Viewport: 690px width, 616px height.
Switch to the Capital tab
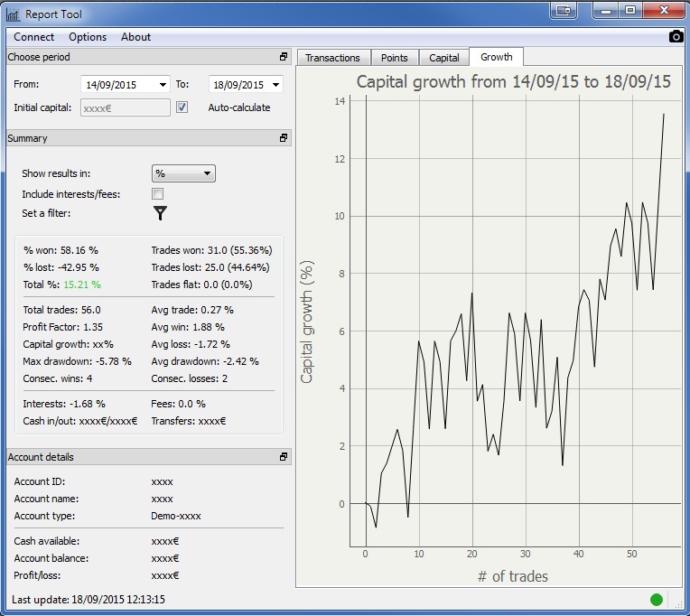[444, 58]
